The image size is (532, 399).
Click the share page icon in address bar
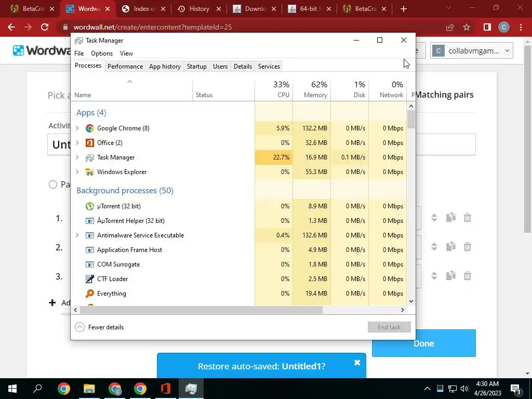pos(450,27)
